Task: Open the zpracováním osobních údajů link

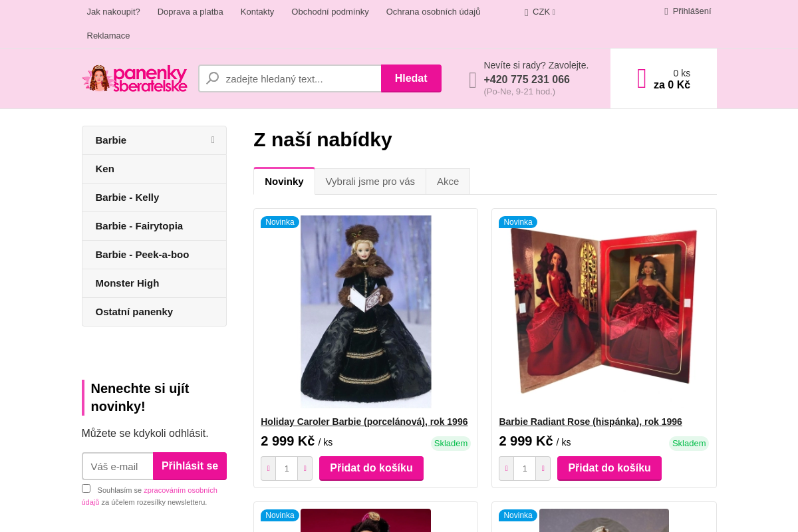Action: (x=150, y=496)
